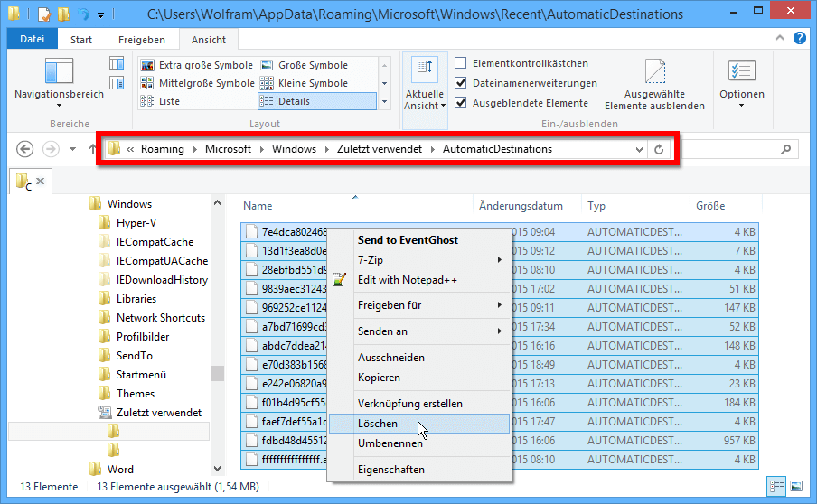Click Roaming in the address breadcrumb
The width and height of the screenshot is (817, 504).
163,149
